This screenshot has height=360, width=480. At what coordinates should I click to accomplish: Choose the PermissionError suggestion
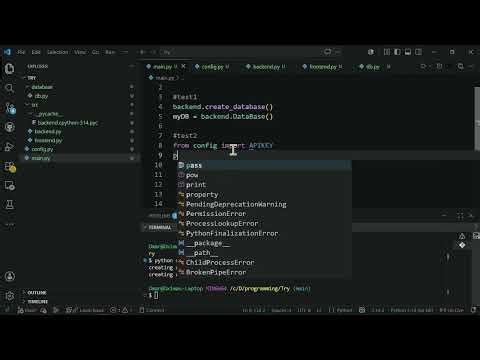264,214
